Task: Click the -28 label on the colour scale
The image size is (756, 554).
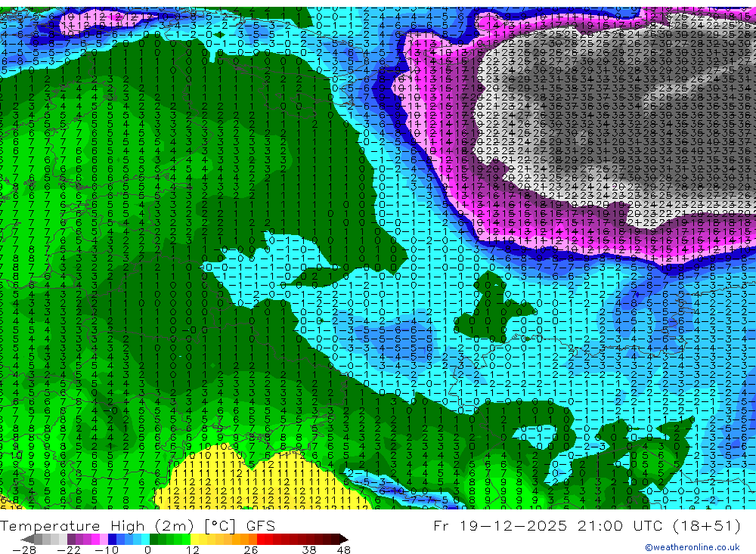Action: coord(23,549)
